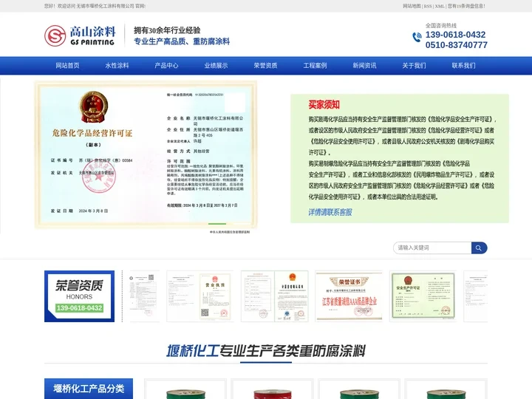Click the magnifier search button
The image size is (532, 399).
tap(479, 248)
